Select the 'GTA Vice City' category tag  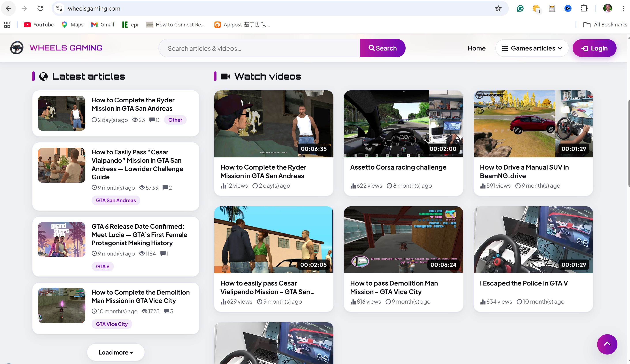click(112, 324)
